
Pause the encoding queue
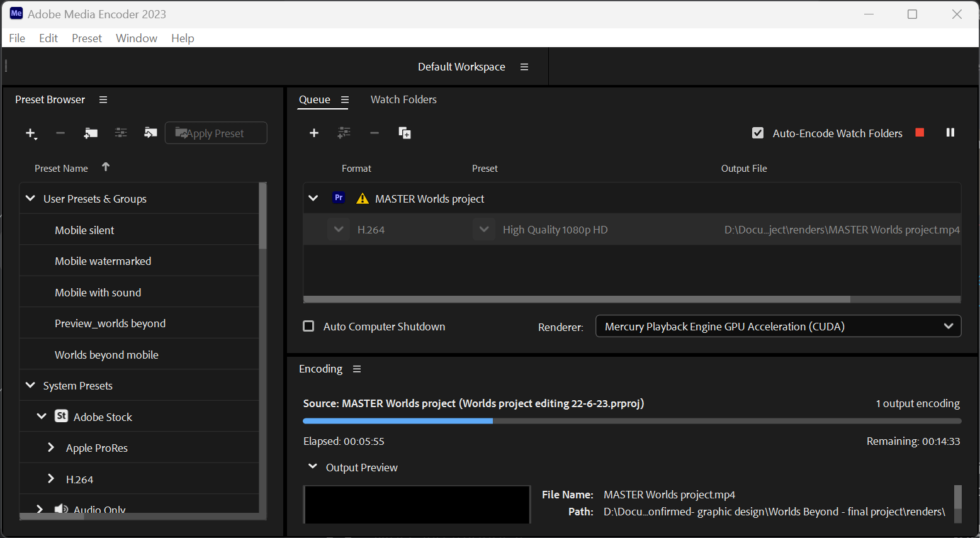950,132
